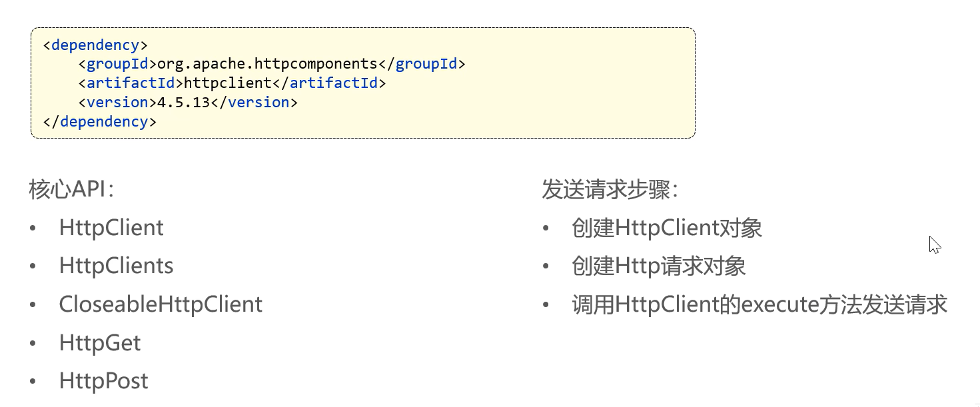Click the closing artifactId tag

(329, 83)
